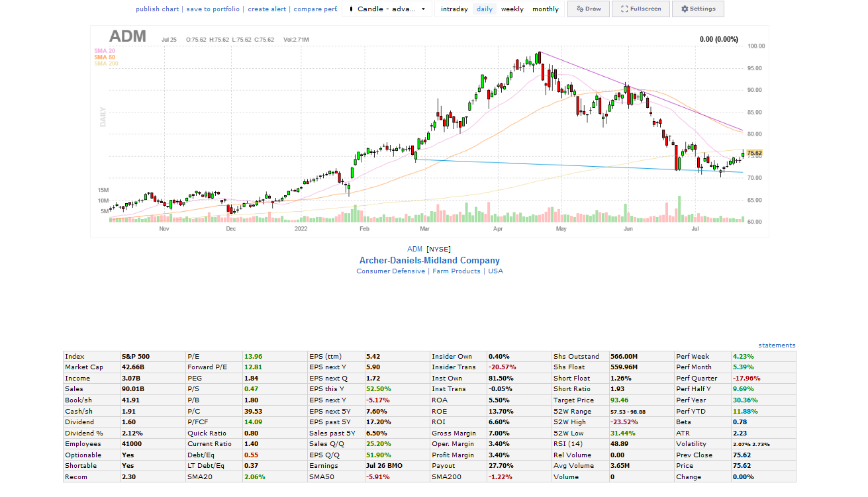Click the Beta value 0.78
Image resolution: width=868 pixels, height=497 pixels.
739,422
